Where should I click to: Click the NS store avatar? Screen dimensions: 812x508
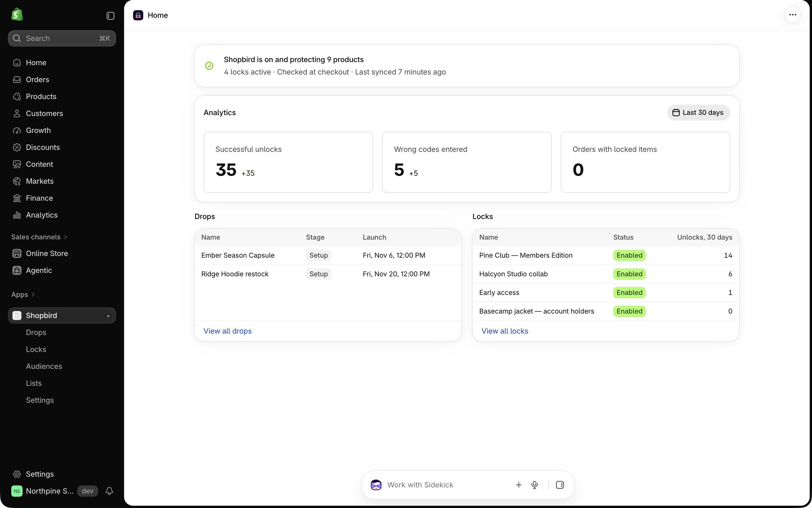pos(17,491)
